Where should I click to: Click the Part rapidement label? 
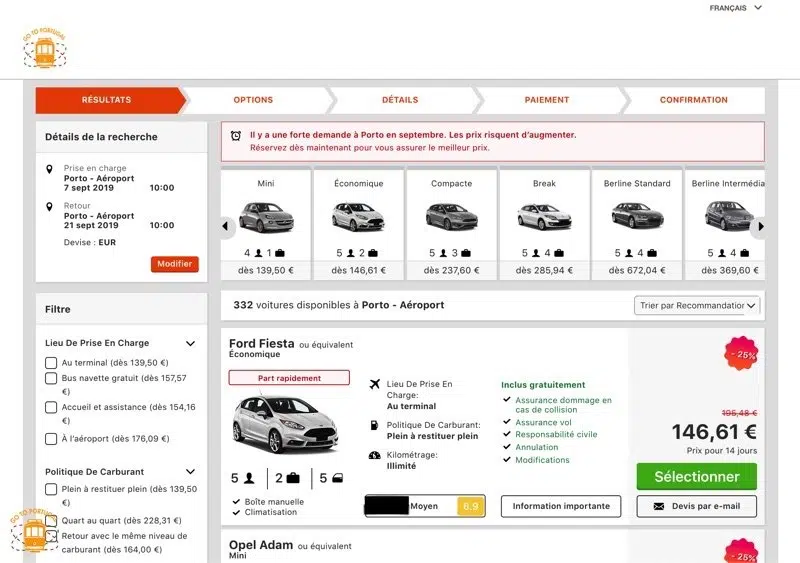pos(289,378)
